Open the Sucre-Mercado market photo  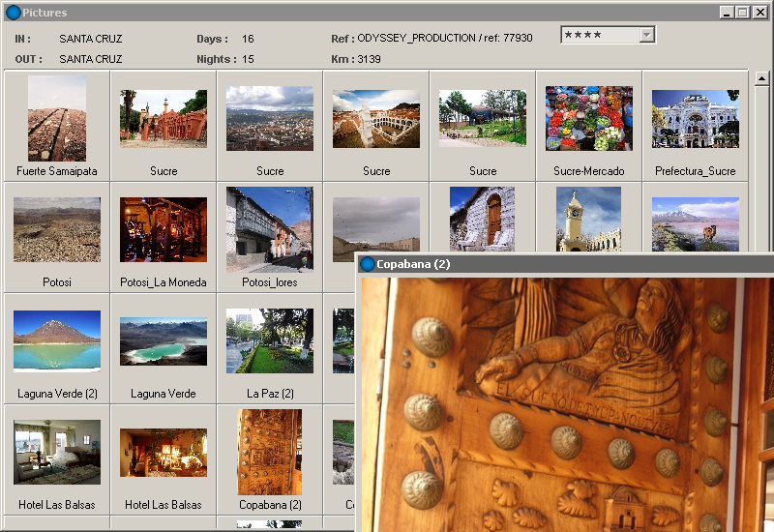588,119
